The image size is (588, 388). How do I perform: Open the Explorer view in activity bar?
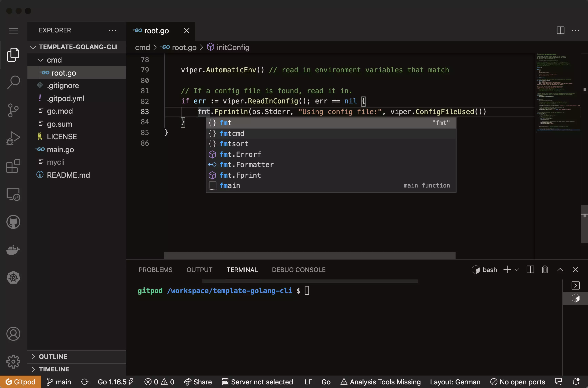click(13, 54)
